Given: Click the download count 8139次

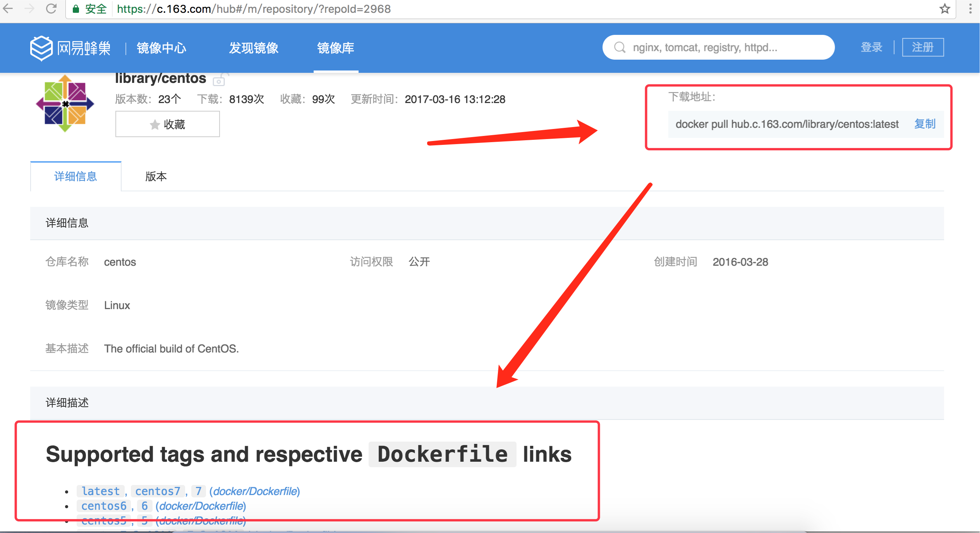Looking at the screenshot, I should coord(247,99).
